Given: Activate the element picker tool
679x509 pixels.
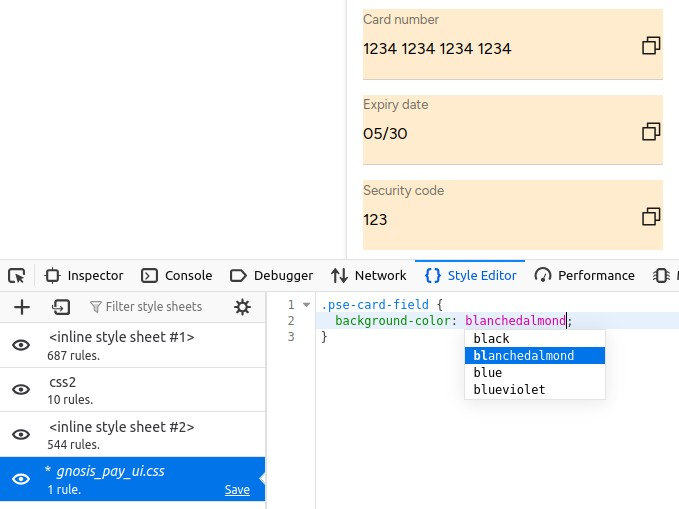Looking at the screenshot, I should coord(17,276).
